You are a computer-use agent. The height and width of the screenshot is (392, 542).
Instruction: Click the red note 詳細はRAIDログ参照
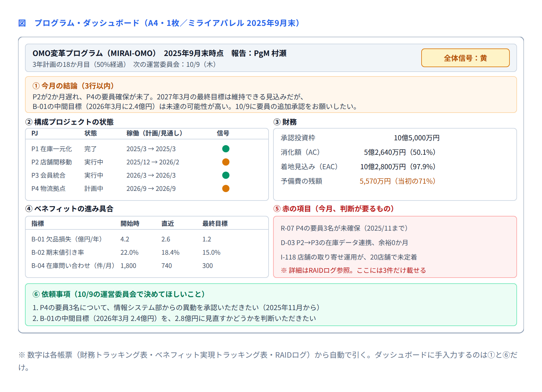(353, 270)
